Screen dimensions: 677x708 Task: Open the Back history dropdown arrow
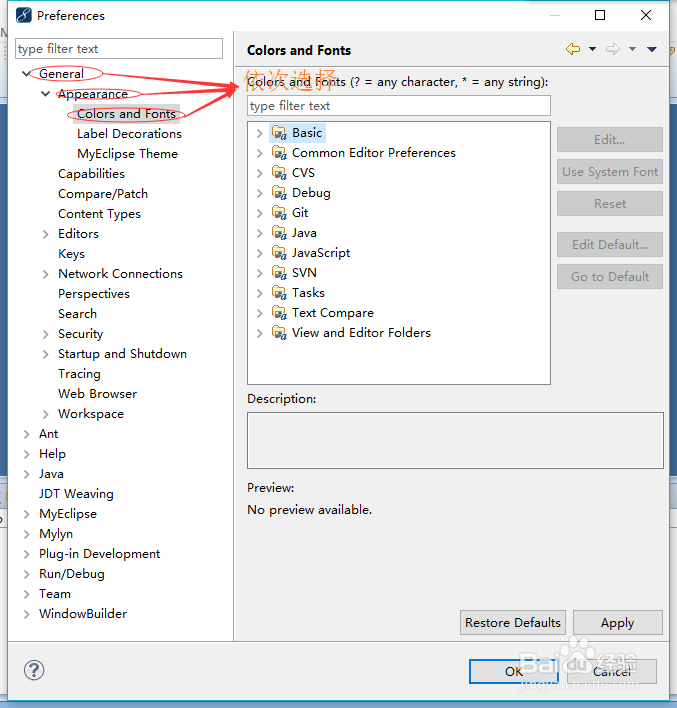(x=592, y=49)
